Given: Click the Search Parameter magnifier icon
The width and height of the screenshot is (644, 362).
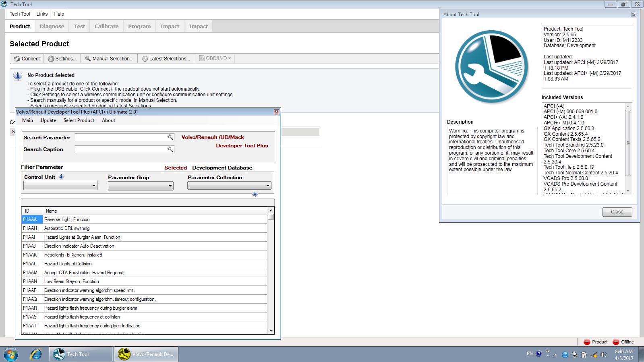Looking at the screenshot, I should [170, 137].
